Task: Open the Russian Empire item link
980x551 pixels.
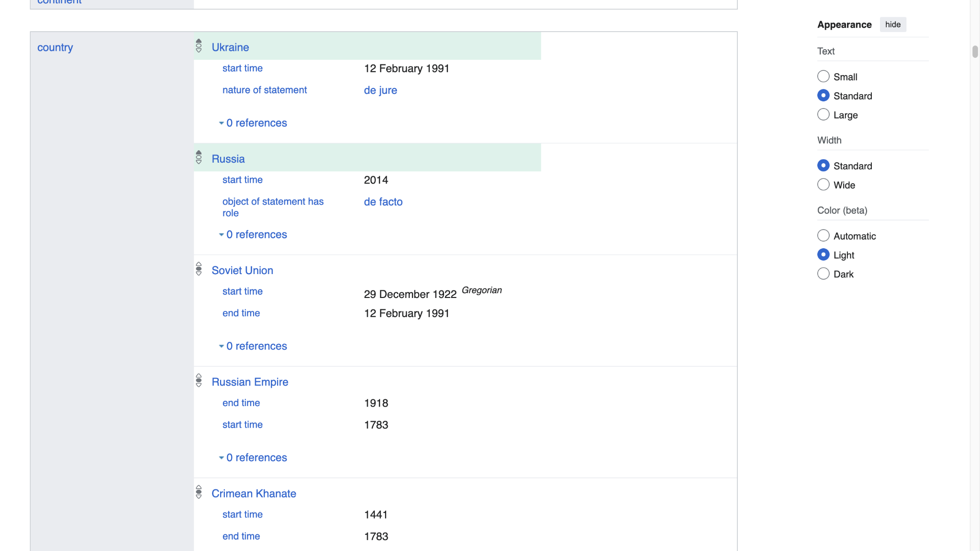Action: point(250,382)
